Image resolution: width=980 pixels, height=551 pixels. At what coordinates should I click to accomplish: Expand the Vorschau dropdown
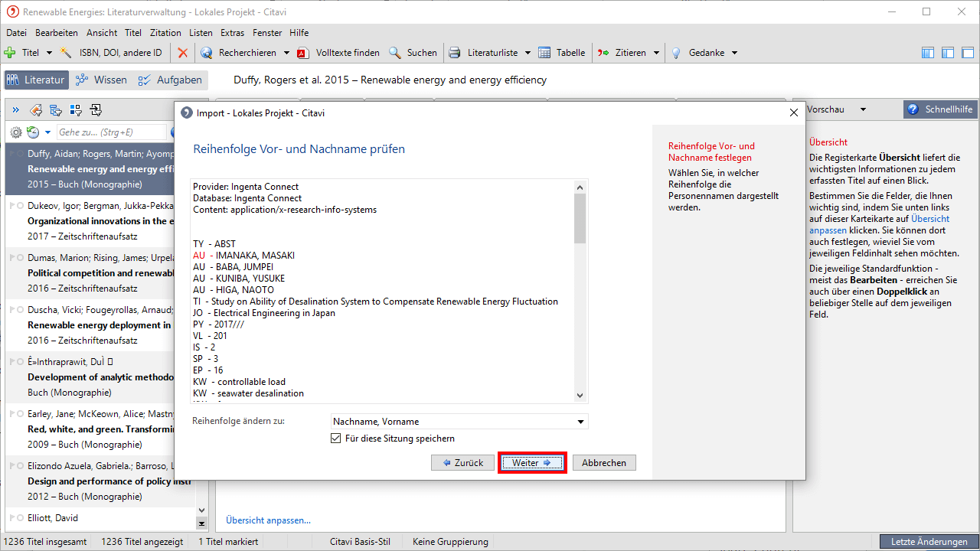(864, 109)
